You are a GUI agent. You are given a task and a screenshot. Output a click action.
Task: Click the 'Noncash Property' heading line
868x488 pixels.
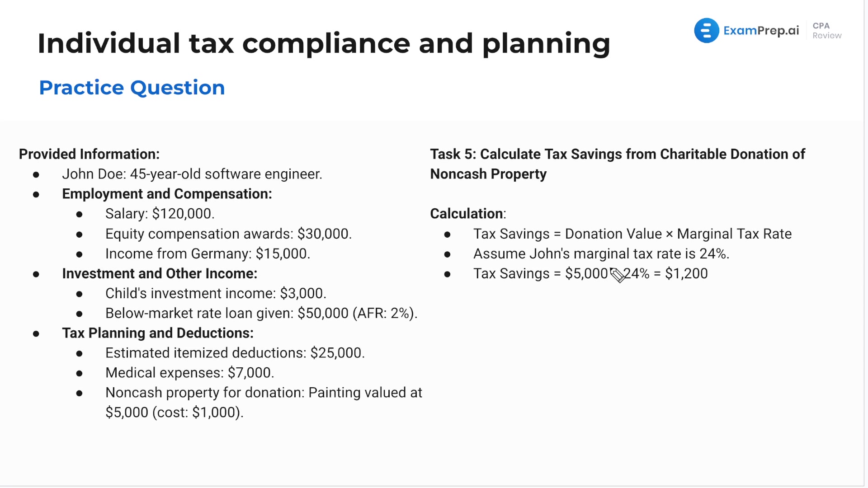tap(488, 174)
